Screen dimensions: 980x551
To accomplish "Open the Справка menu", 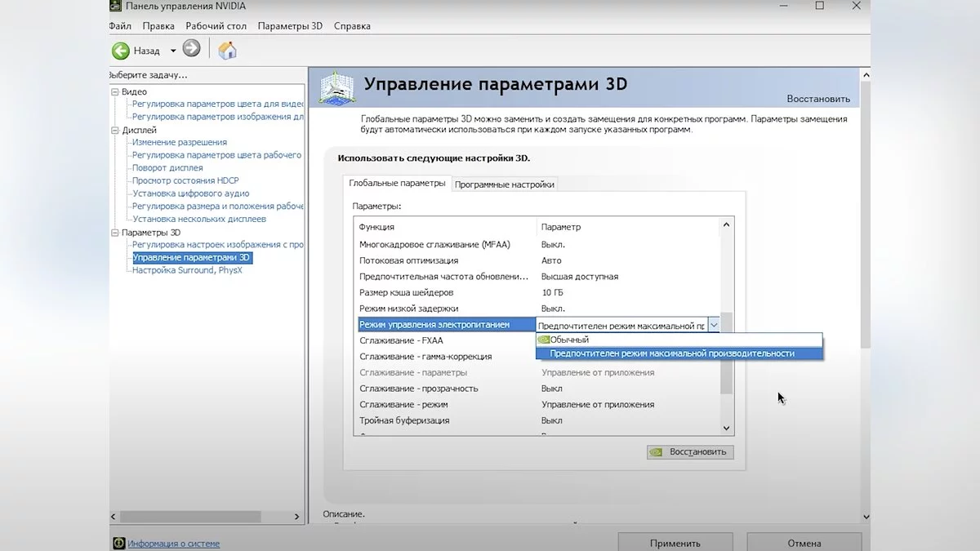I will click(352, 26).
